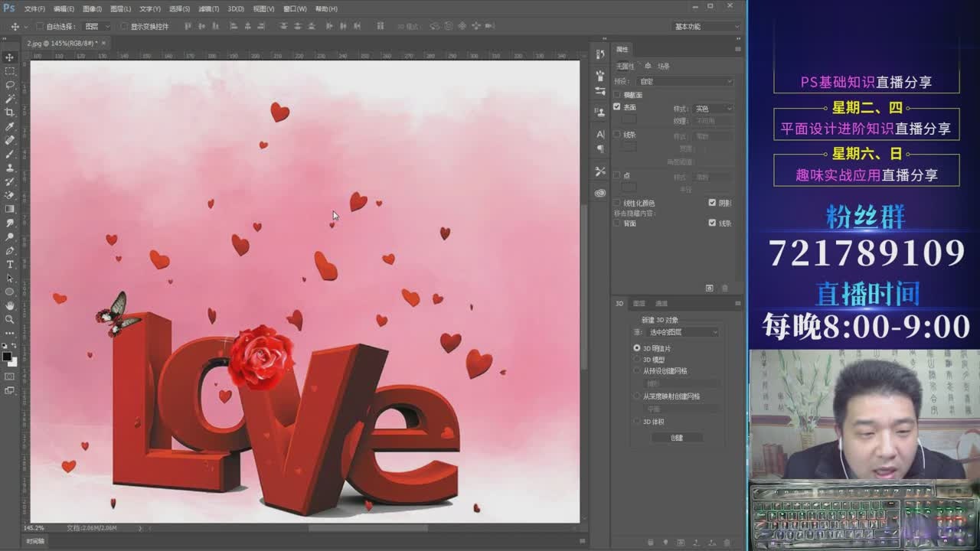Switch to the 3D panel tab

point(620,304)
